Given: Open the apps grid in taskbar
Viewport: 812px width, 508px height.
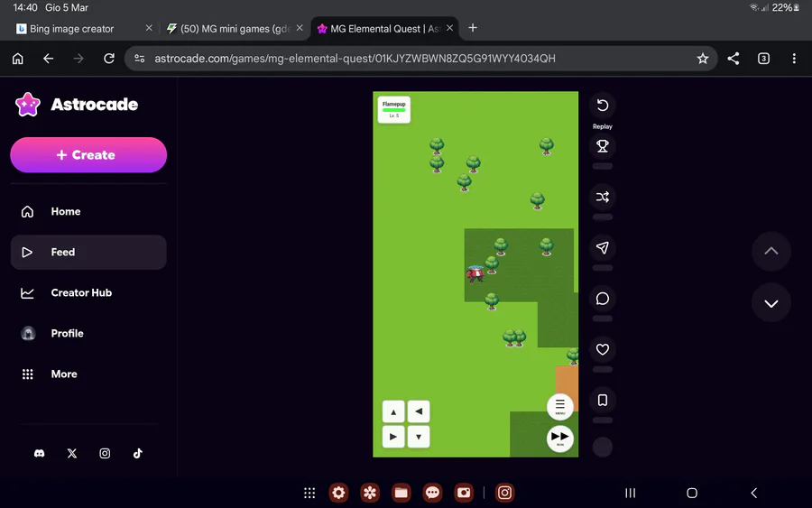Looking at the screenshot, I should [309, 493].
